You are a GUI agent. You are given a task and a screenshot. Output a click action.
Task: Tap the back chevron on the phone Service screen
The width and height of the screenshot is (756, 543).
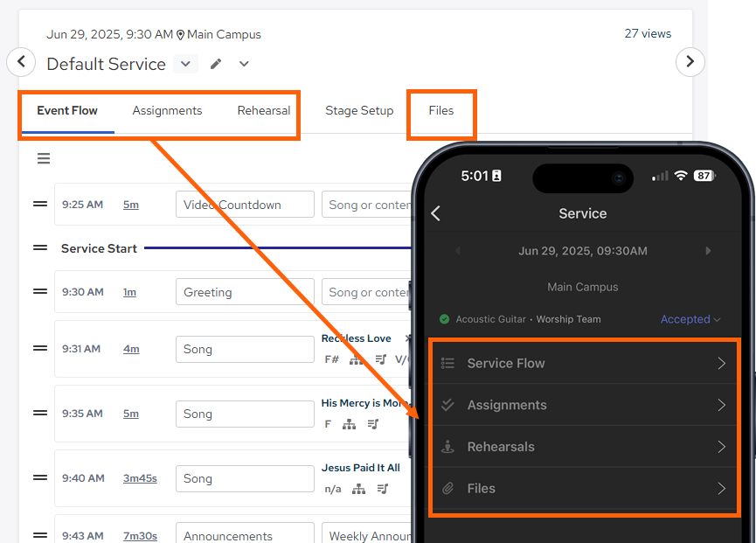pos(435,213)
